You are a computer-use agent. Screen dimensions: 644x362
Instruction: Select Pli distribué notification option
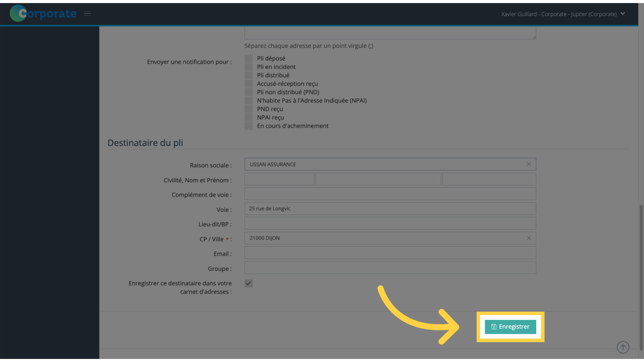click(x=249, y=75)
